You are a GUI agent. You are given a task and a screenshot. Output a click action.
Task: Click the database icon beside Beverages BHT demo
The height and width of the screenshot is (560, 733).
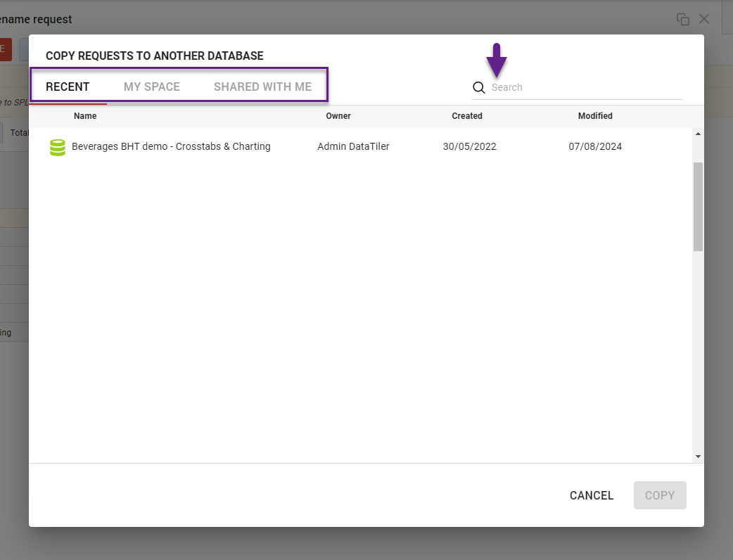coord(57,146)
